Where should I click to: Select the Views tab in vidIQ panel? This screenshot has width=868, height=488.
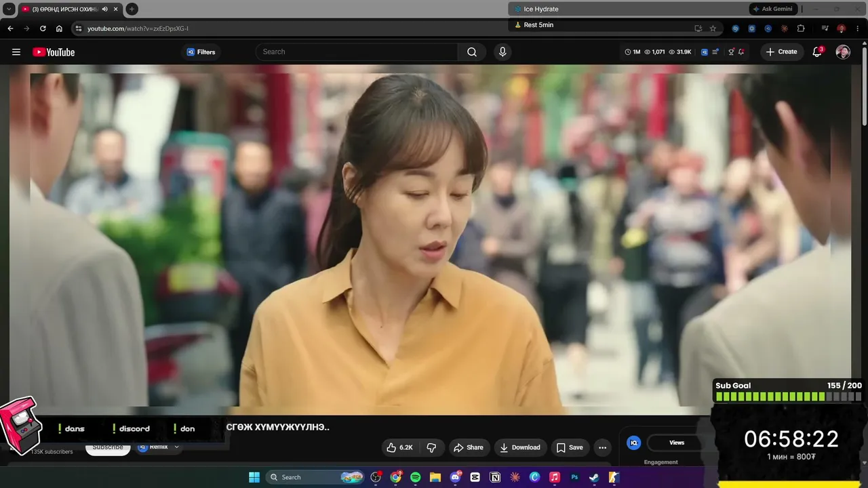(x=677, y=443)
